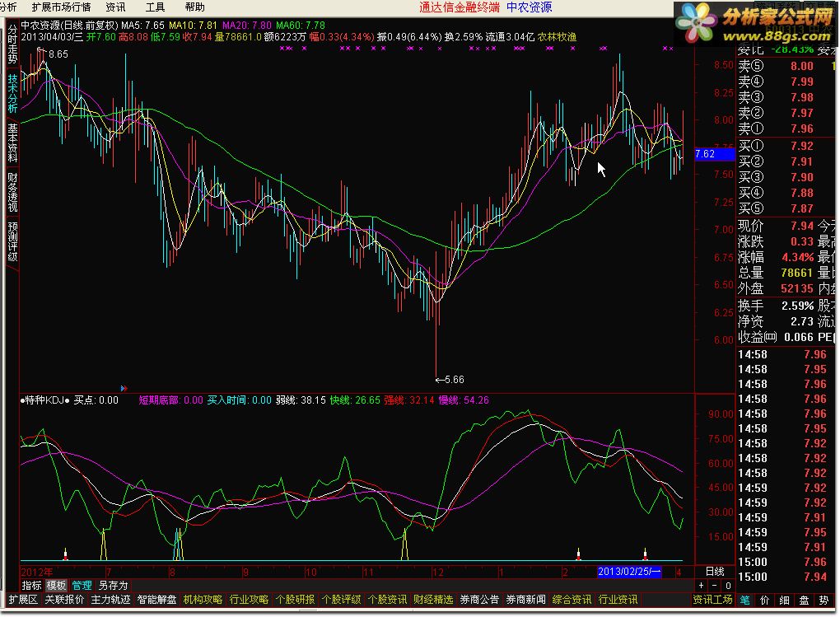Click the 特种KDJ indicator title
Image resolution: width=840 pixels, height=617 pixels.
coord(45,400)
